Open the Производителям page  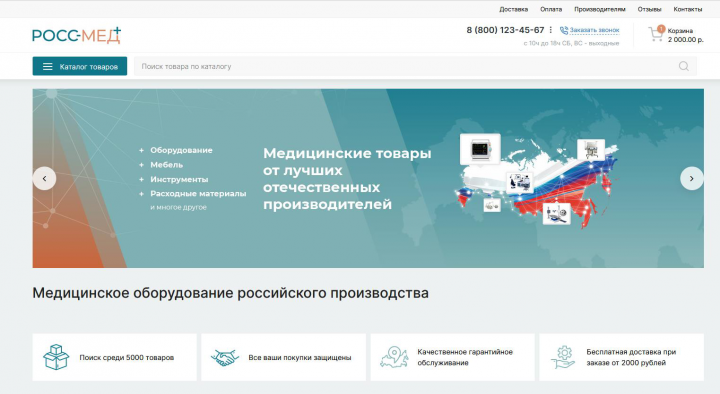coord(600,9)
